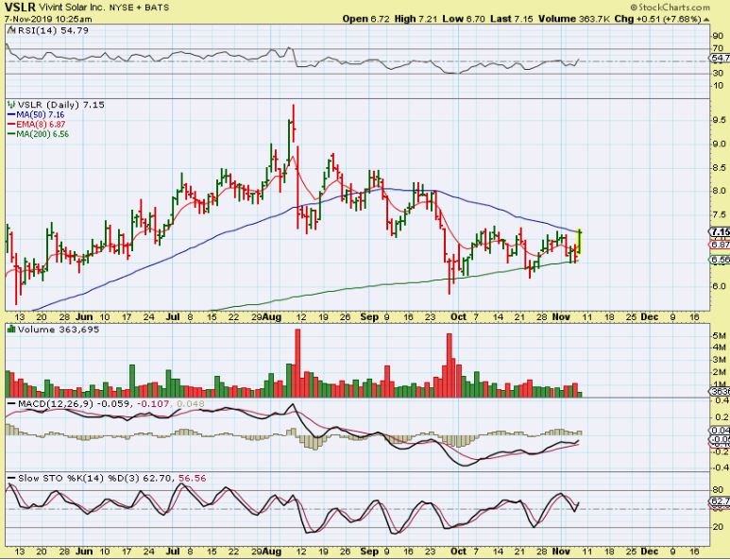Image resolution: width=730 pixels, height=560 pixels.
Task: Click the Low 6.70 value
Action: [464, 19]
